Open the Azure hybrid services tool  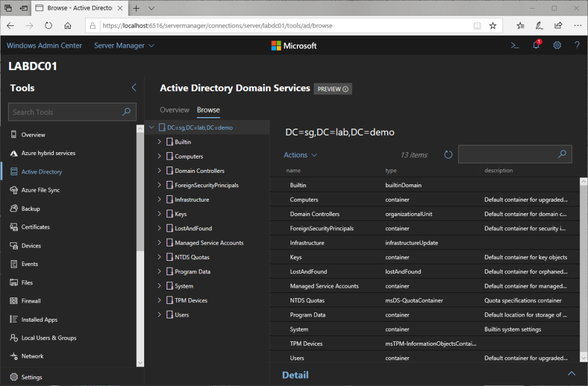[48, 153]
